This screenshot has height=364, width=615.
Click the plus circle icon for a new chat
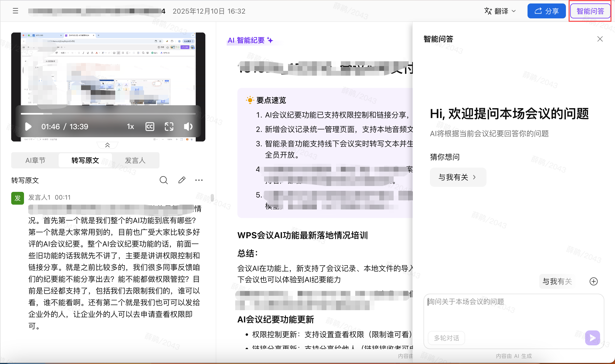594,281
